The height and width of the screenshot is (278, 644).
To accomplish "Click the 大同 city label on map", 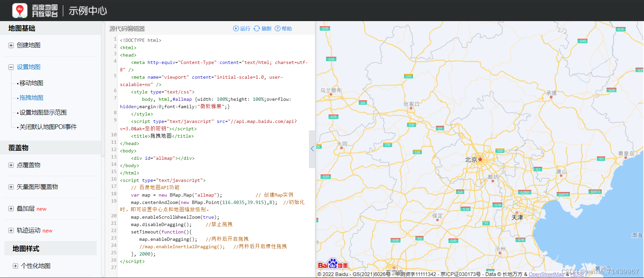I will (x=342, y=144).
